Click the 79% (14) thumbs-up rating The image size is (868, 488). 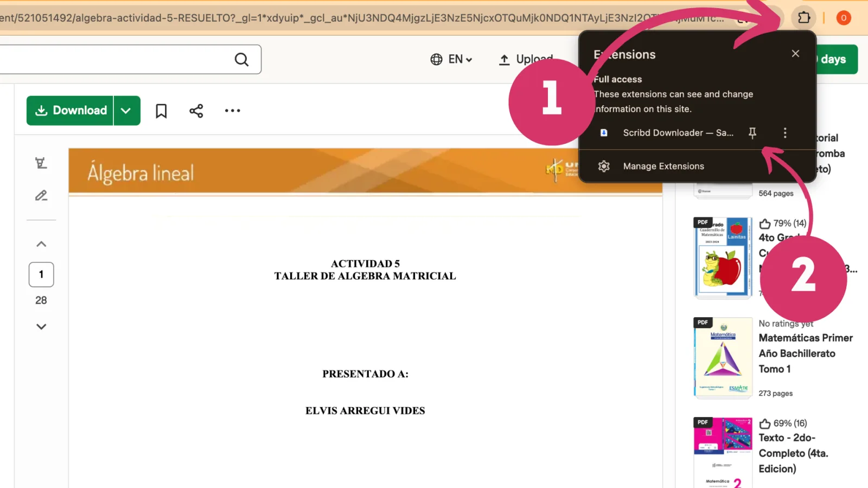coord(782,223)
